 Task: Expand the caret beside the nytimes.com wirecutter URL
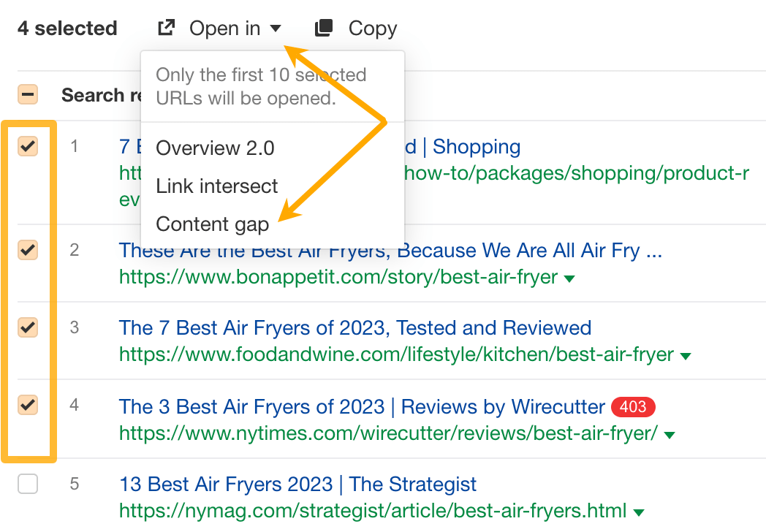(x=669, y=434)
